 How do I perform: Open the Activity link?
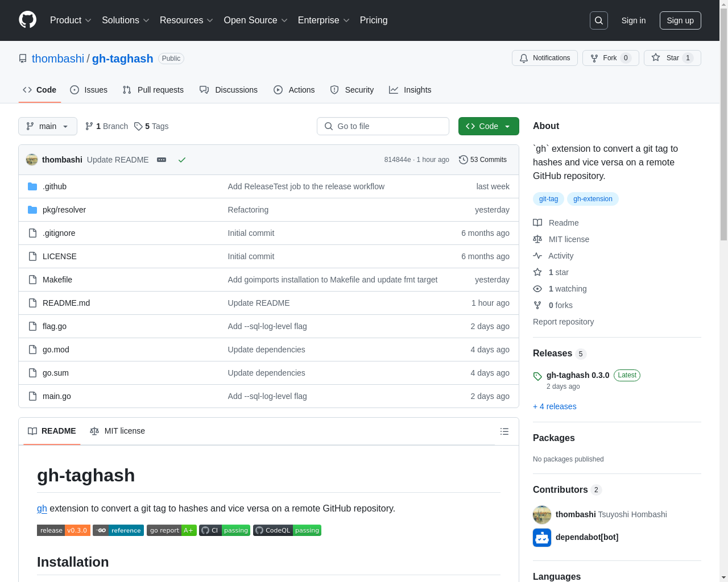point(553,256)
